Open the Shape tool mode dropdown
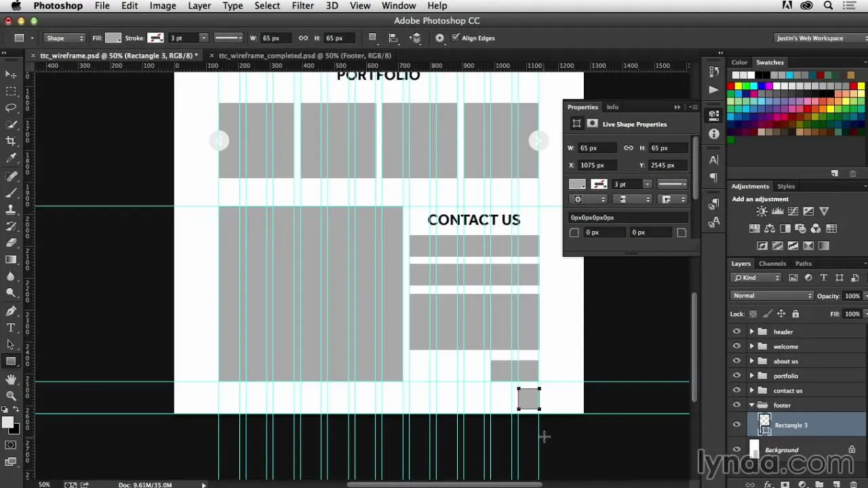868x488 pixels. (64, 38)
